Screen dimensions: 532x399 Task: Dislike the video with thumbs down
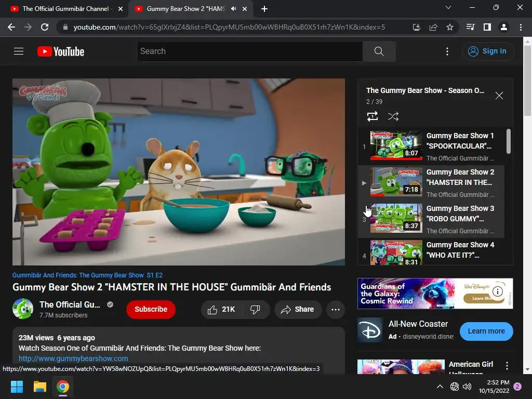click(x=255, y=310)
